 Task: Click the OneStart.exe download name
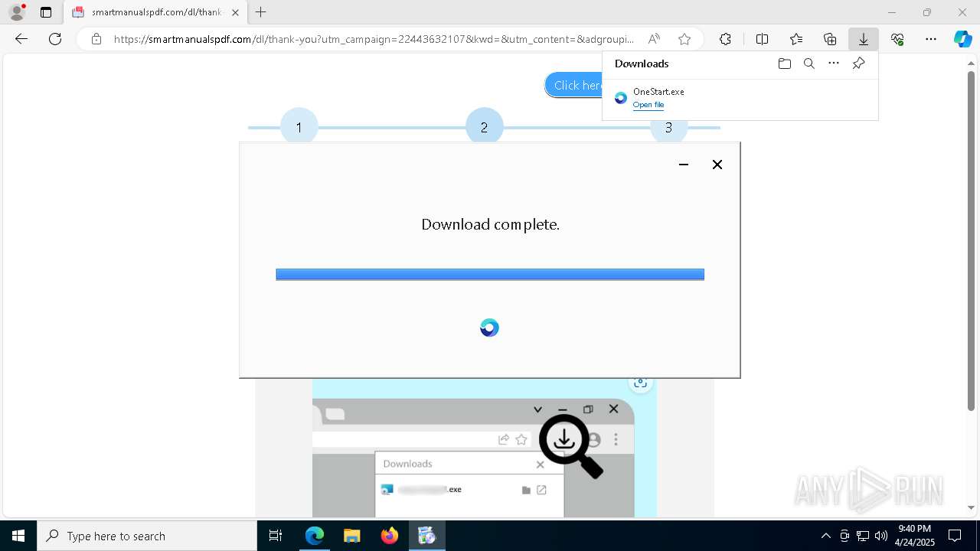[x=658, y=92]
